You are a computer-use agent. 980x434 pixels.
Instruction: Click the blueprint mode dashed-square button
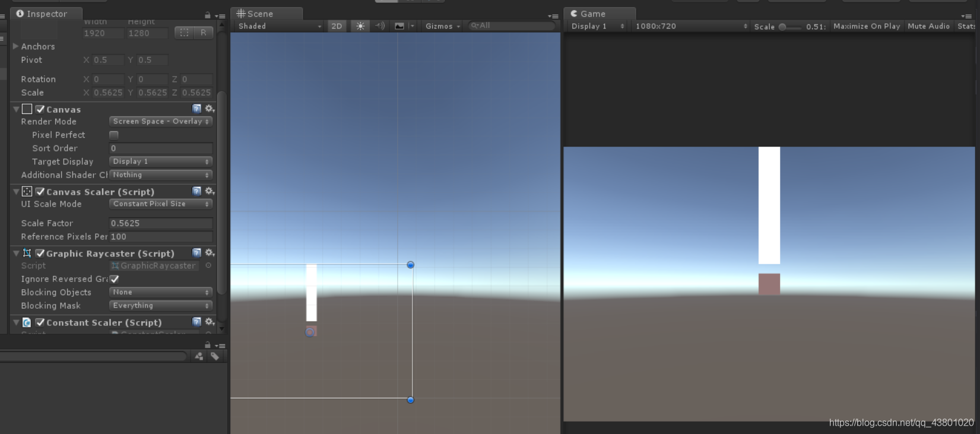[x=185, y=33]
